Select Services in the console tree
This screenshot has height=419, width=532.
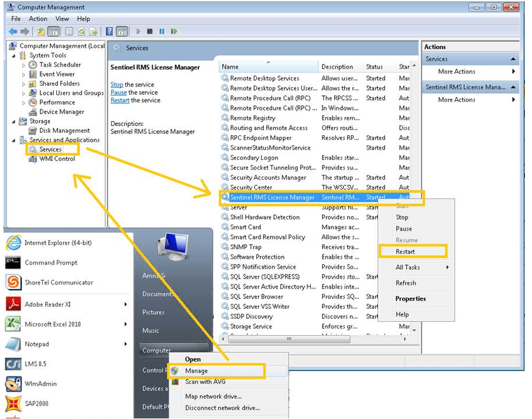click(x=50, y=149)
